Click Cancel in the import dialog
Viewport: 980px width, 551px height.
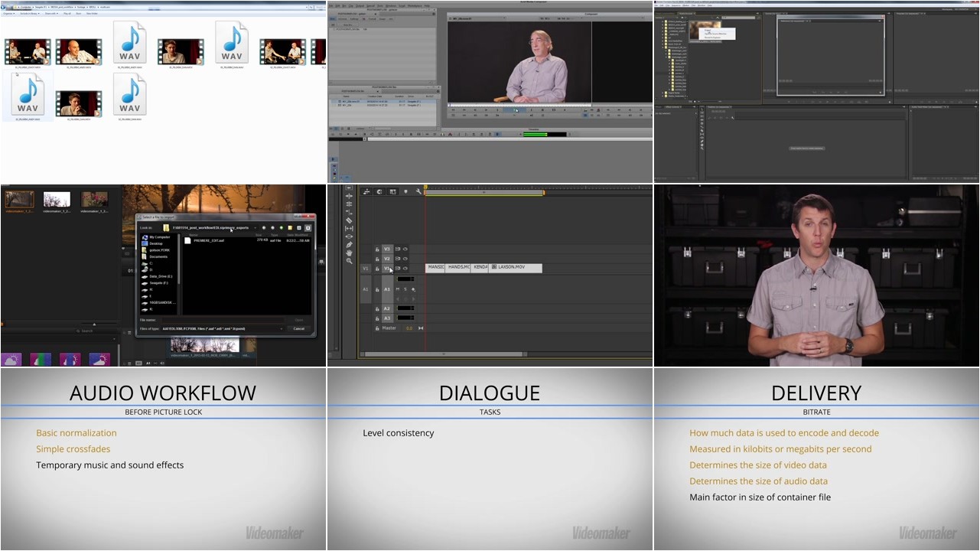298,328
